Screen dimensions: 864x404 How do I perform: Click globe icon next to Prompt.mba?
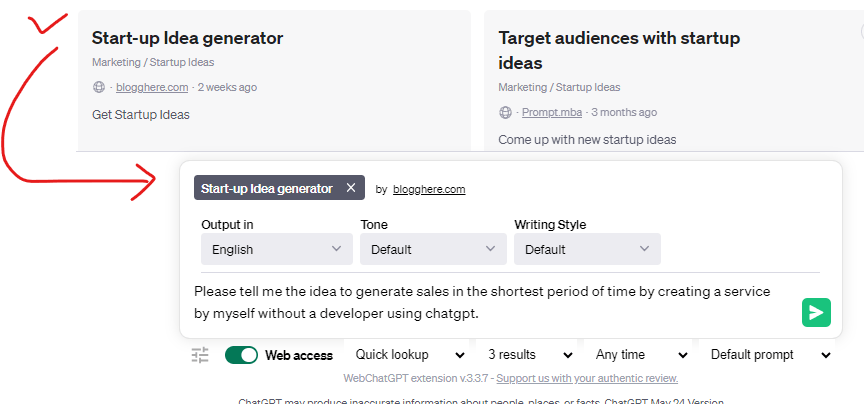tap(505, 112)
